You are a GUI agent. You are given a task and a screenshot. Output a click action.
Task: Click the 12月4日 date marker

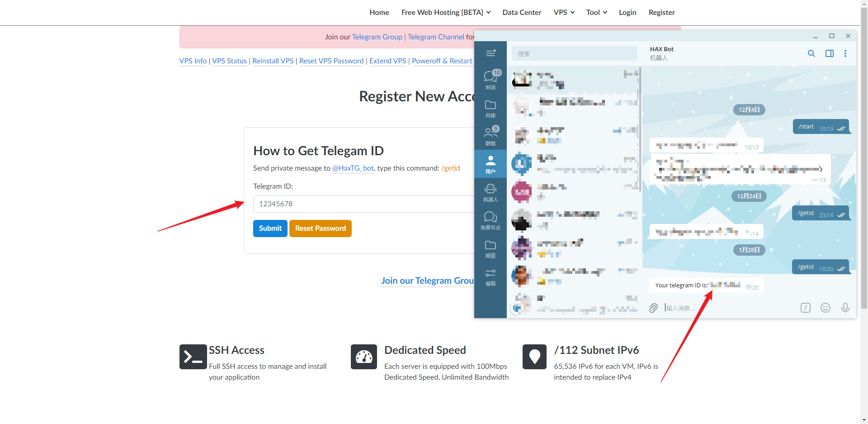point(749,110)
